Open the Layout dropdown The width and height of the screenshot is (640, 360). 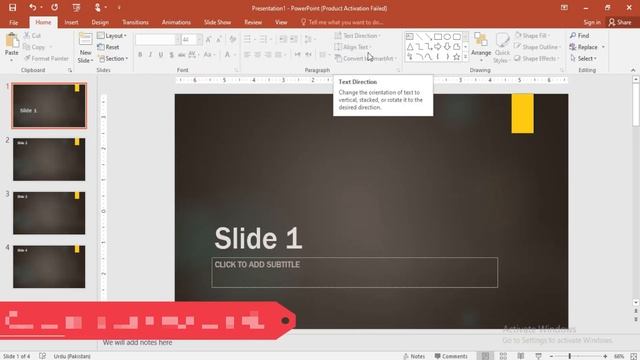click(112, 36)
